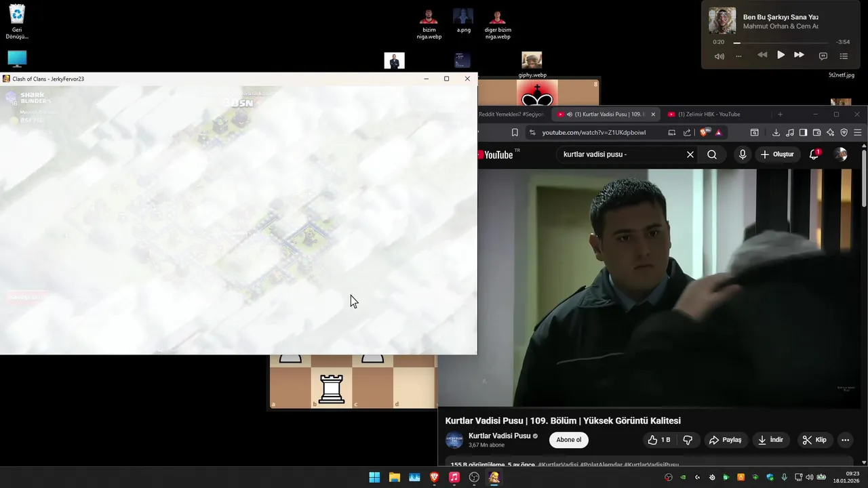Image resolution: width=868 pixels, height=488 pixels.
Task: Open the YouTube account avatar menu
Action: pyautogui.click(x=841, y=155)
